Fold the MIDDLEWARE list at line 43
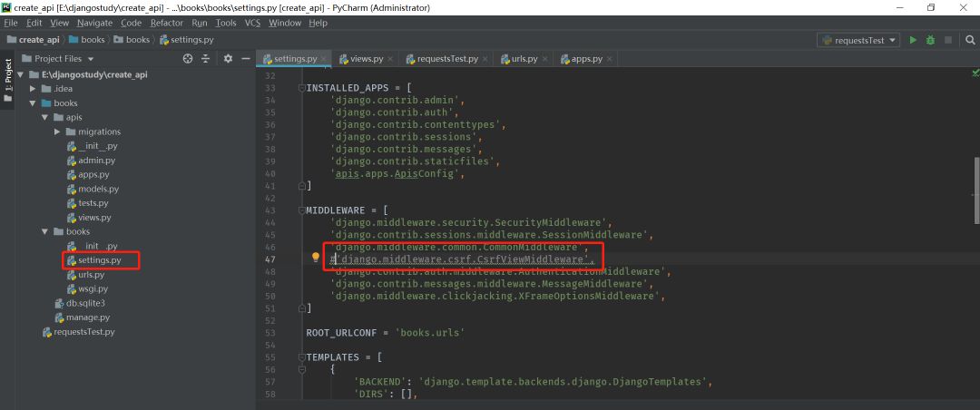Screen dimensions: 980x410 (302, 210)
